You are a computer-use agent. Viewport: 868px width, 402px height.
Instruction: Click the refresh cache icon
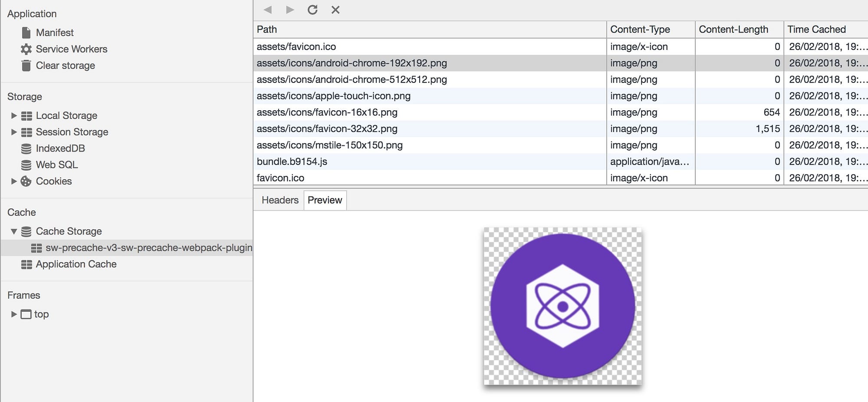point(312,10)
